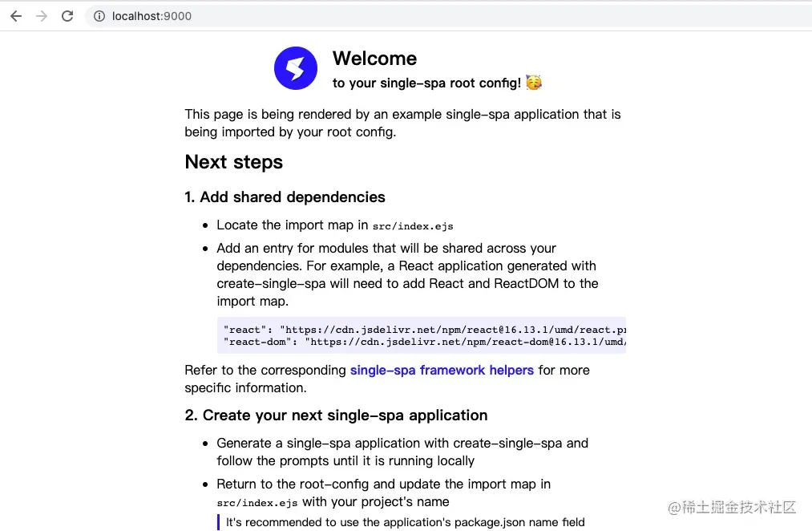812x531 pixels.
Task: Click the single-spa lightning logo
Action: [x=296, y=68]
